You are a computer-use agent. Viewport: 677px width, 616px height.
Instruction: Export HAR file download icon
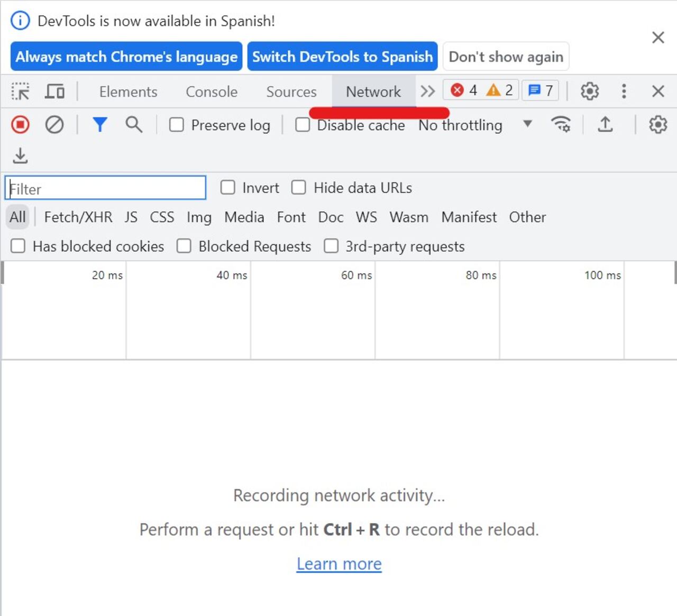point(21,155)
